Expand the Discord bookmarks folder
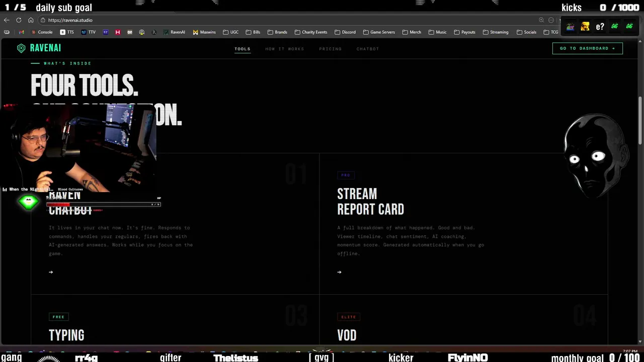 [345, 32]
